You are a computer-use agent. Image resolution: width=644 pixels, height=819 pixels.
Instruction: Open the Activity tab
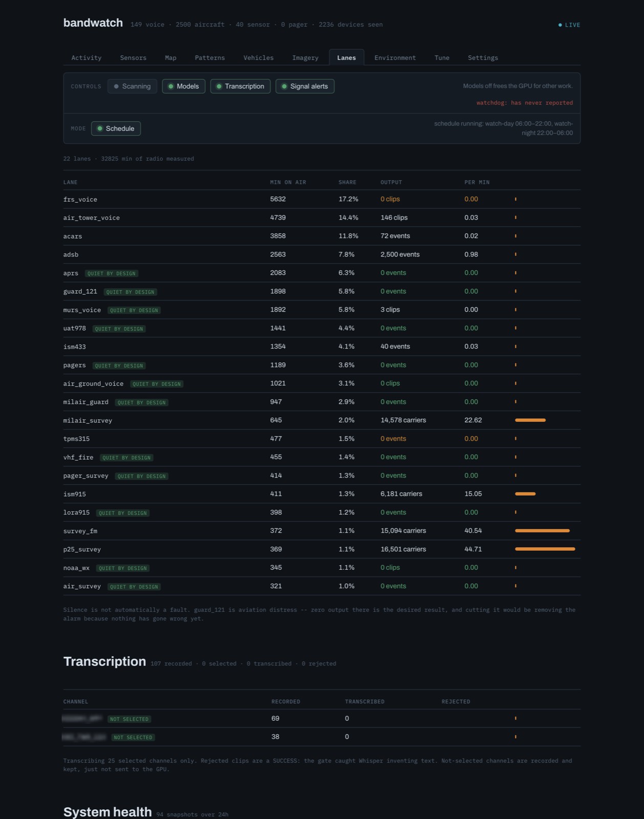point(86,57)
